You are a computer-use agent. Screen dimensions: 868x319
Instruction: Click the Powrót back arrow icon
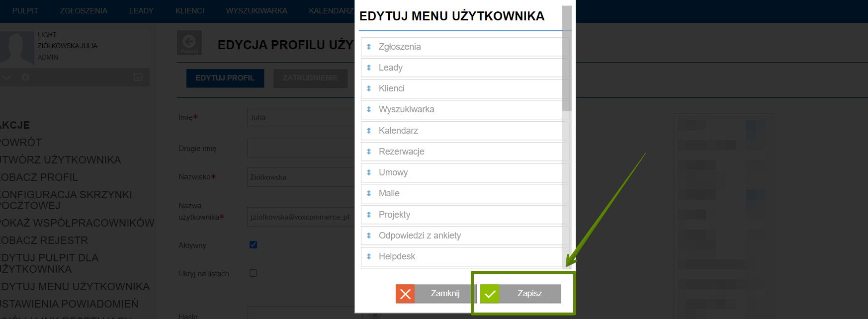tap(189, 43)
